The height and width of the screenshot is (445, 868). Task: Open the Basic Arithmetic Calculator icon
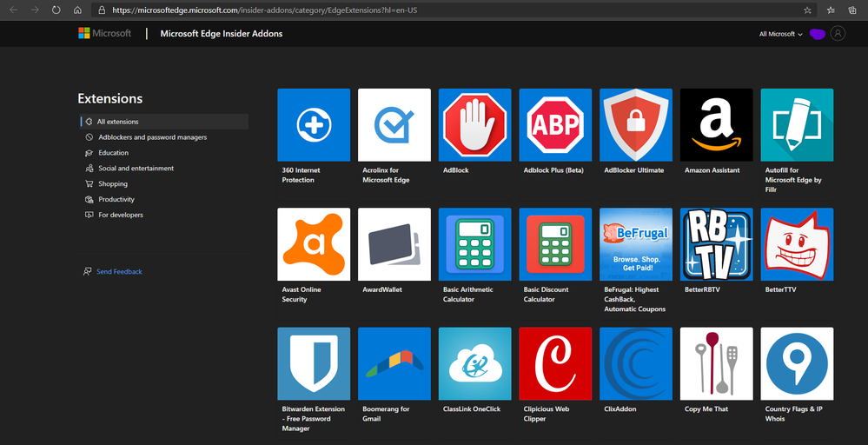click(474, 244)
